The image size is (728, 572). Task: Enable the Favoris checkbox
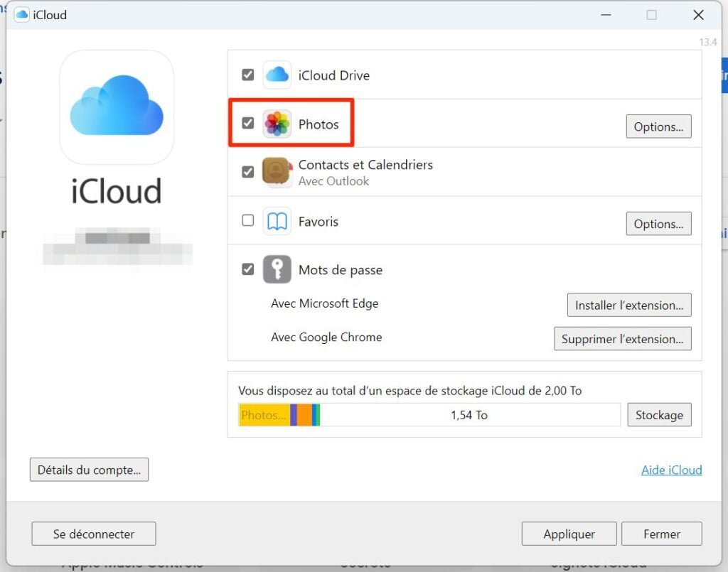pyautogui.click(x=248, y=220)
